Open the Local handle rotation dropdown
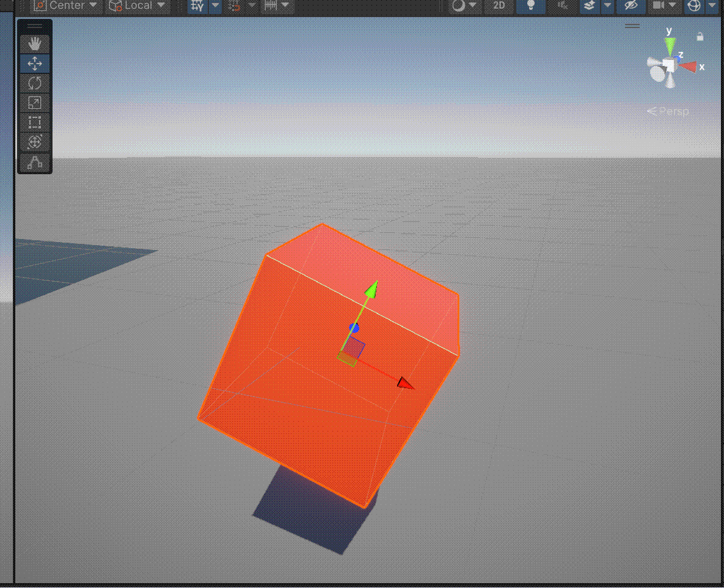Image resolution: width=724 pixels, height=588 pixels. click(x=137, y=6)
